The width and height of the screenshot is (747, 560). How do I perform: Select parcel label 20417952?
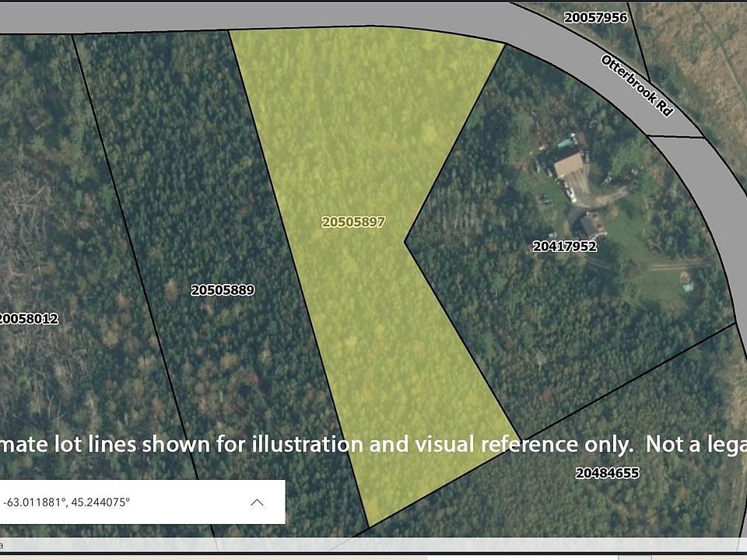pos(564,247)
